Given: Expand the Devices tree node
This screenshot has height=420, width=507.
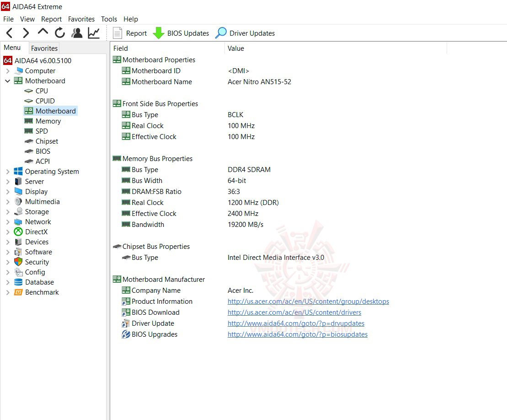Looking at the screenshot, I should [8, 242].
